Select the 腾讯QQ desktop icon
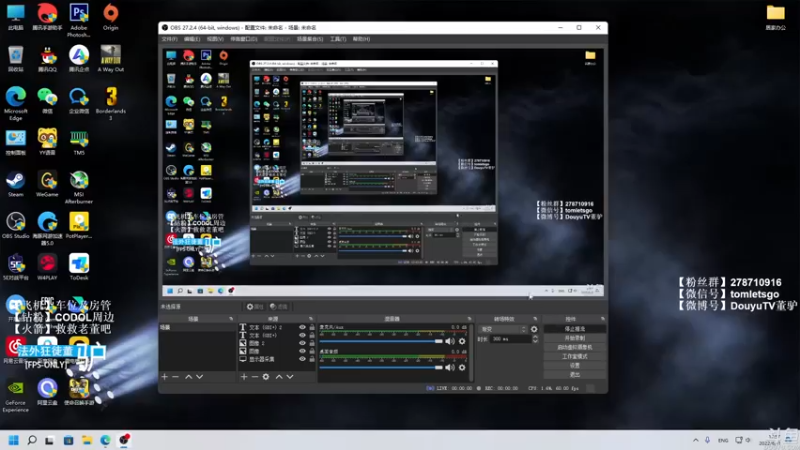 [47, 59]
